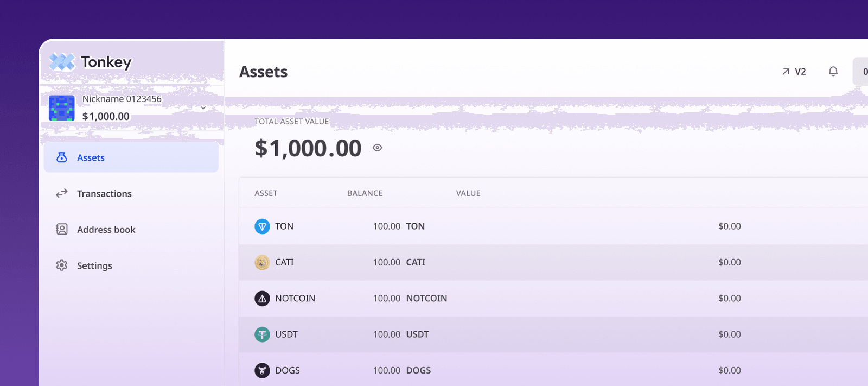Click the 100.00 TON balance
Screen dimensions: 868x386
(x=399, y=226)
